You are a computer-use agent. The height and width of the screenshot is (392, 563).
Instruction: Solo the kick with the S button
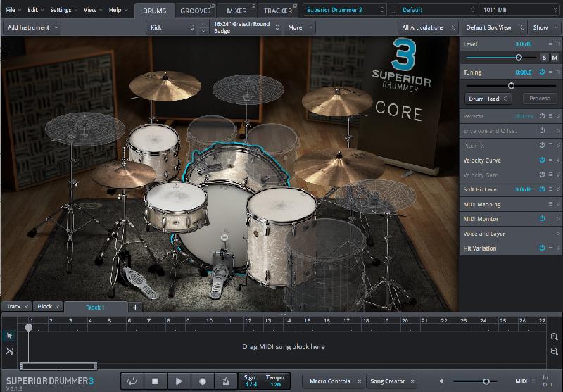[x=545, y=58]
